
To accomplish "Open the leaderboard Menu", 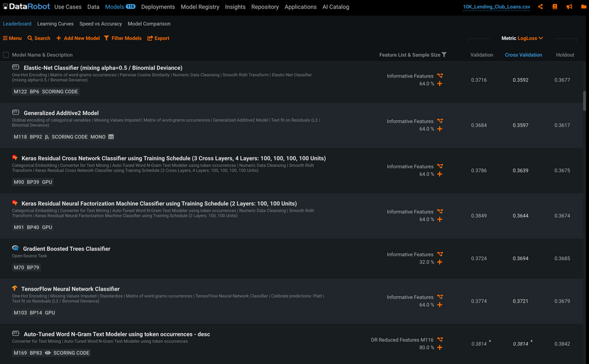I will (x=12, y=38).
